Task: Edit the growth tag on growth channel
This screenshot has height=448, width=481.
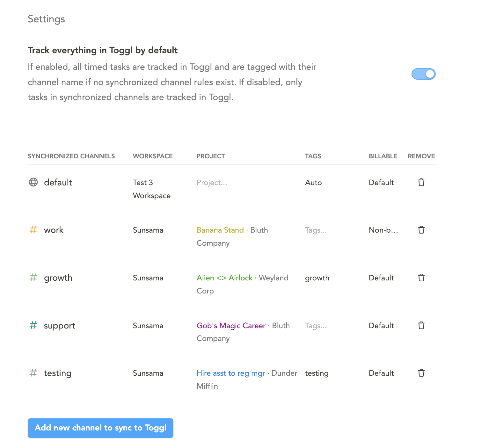Action: tap(317, 278)
